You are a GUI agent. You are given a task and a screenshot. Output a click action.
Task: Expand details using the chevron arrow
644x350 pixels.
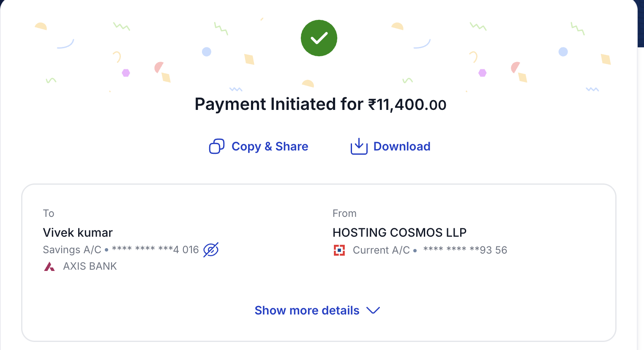click(373, 310)
